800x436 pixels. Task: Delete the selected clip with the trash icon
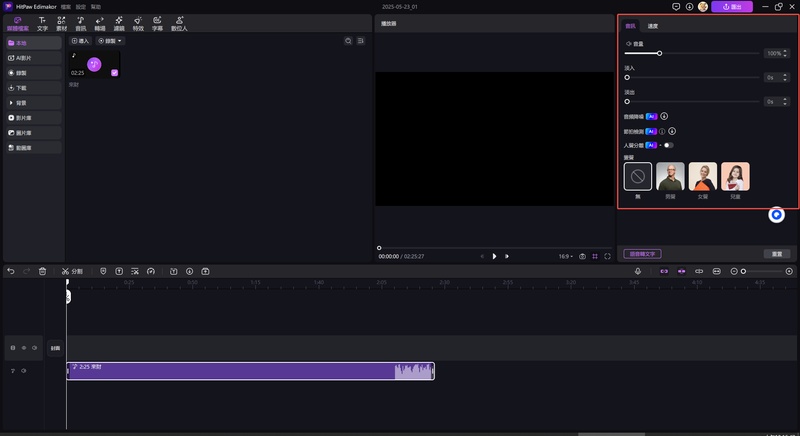(42, 271)
